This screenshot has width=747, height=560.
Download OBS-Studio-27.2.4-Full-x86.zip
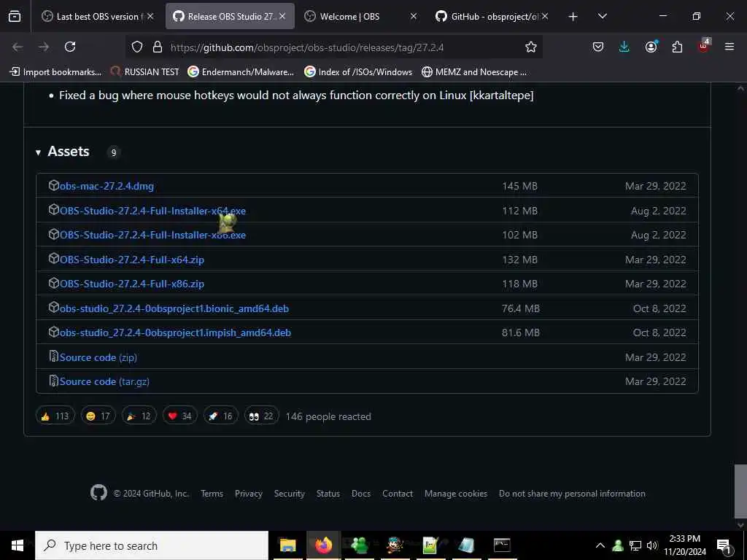[132, 284]
